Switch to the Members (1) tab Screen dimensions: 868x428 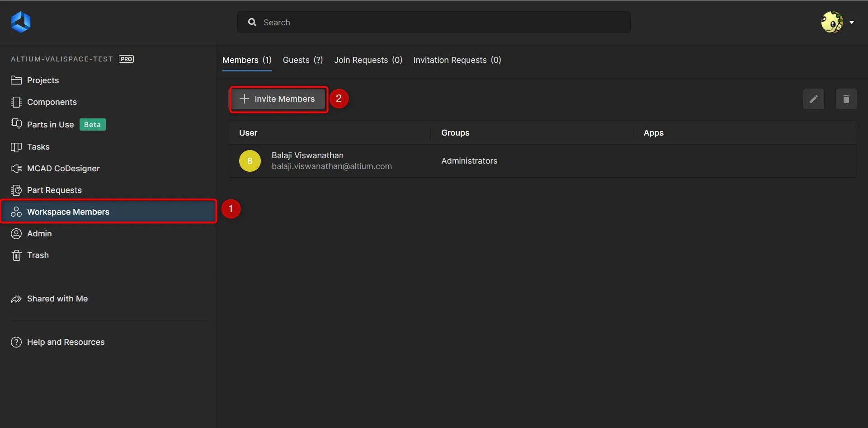[247, 60]
